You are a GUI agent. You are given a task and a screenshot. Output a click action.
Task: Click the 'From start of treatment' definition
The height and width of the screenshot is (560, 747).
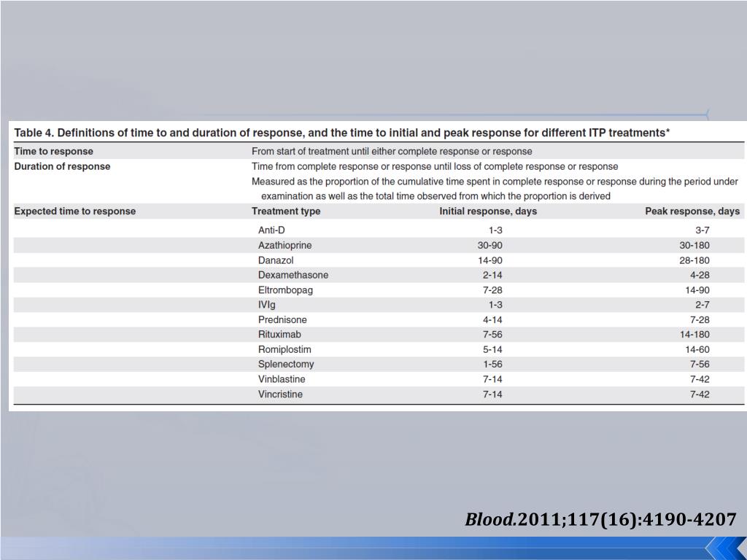392,152
